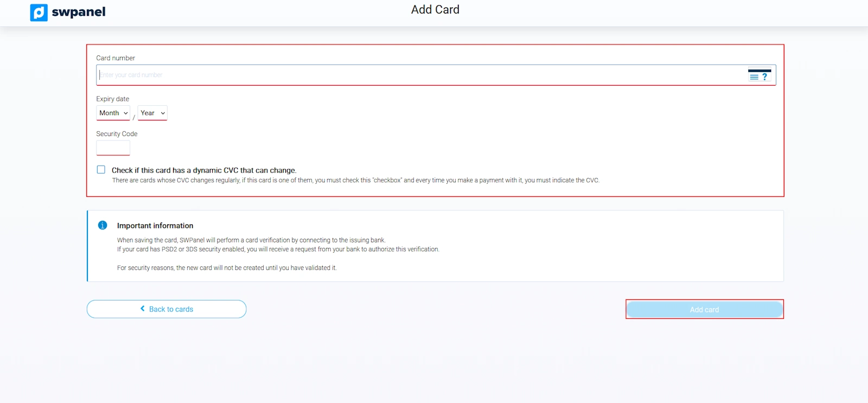This screenshot has width=868, height=403.
Task: Focus the card number input field
Action: coord(418,75)
